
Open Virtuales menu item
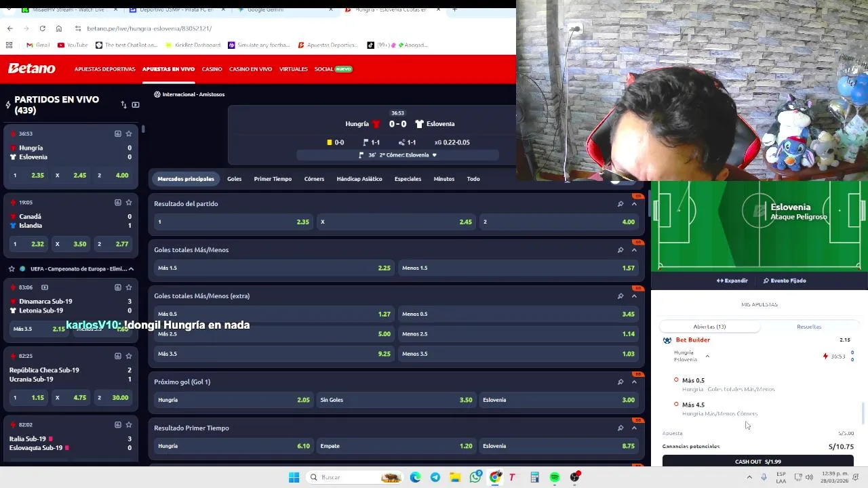(294, 69)
